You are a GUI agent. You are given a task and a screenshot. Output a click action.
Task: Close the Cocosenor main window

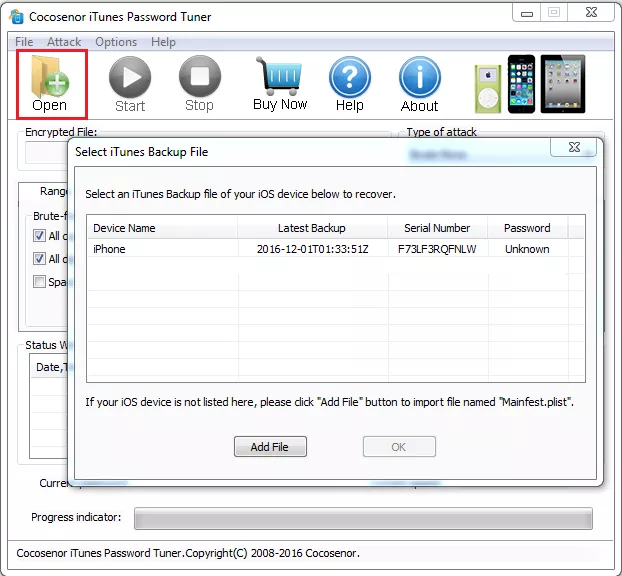[591, 13]
